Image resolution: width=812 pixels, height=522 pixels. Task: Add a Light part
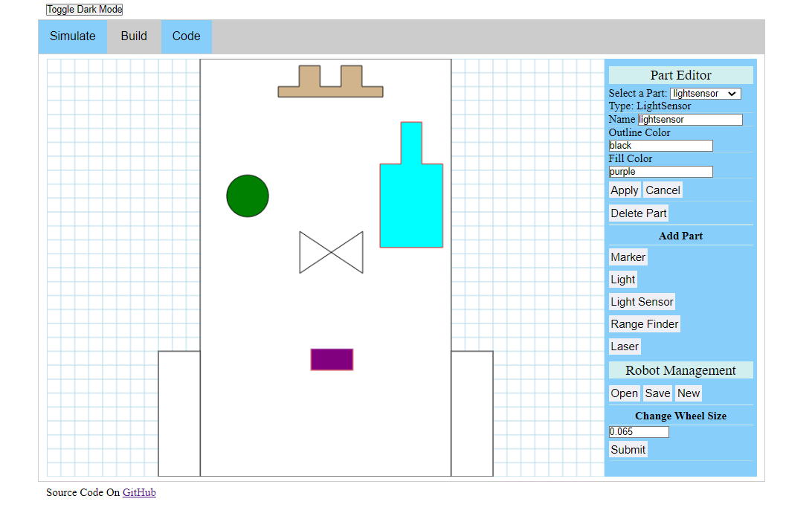pyautogui.click(x=623, y=279)
